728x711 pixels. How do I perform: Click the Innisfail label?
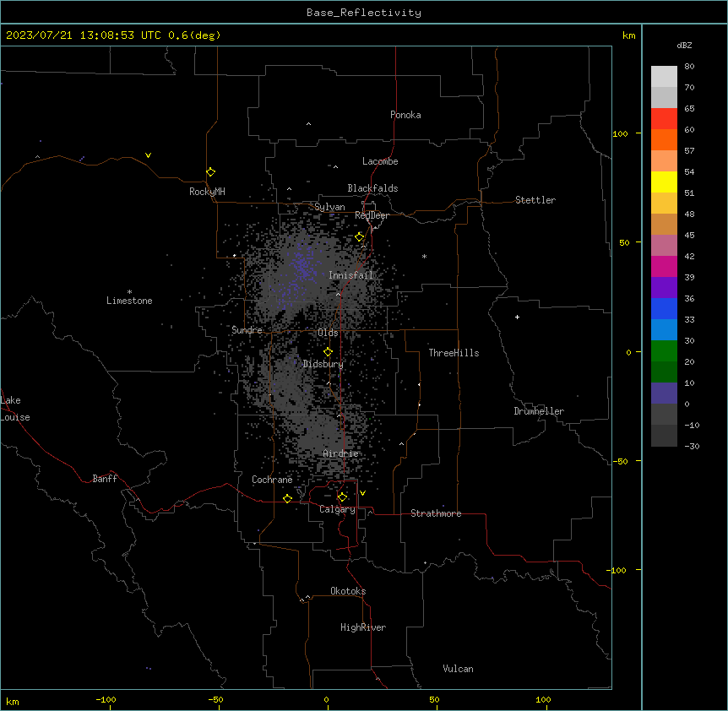click(x=350, y=275)
